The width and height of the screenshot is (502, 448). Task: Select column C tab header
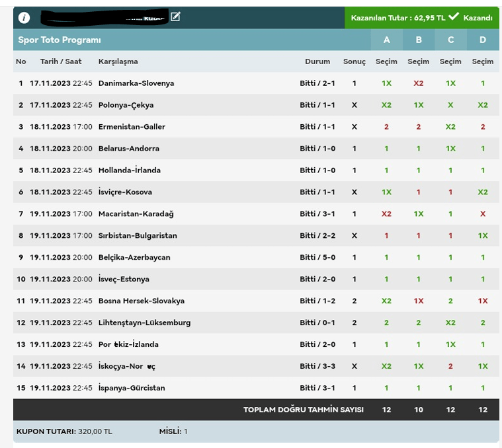tap(451, 40)
